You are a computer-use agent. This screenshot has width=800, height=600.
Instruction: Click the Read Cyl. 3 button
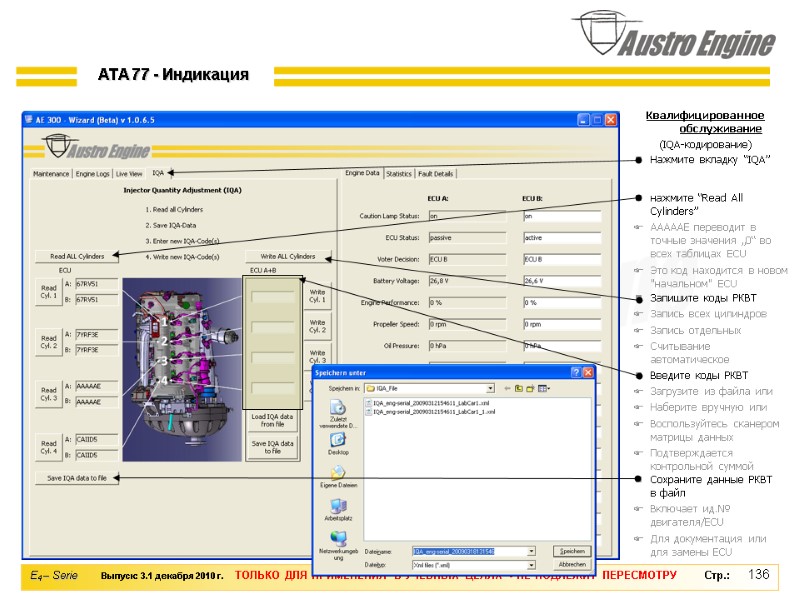tap(48, 394)
